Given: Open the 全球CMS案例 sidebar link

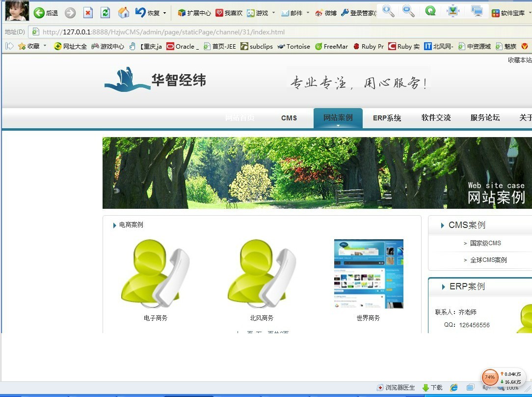Looking at the screenshot, I should coord(489,260).
